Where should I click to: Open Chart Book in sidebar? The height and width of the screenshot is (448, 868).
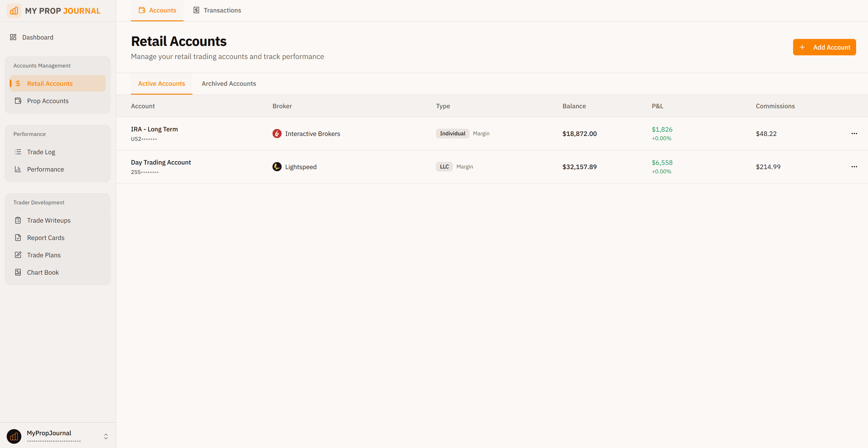58,272
